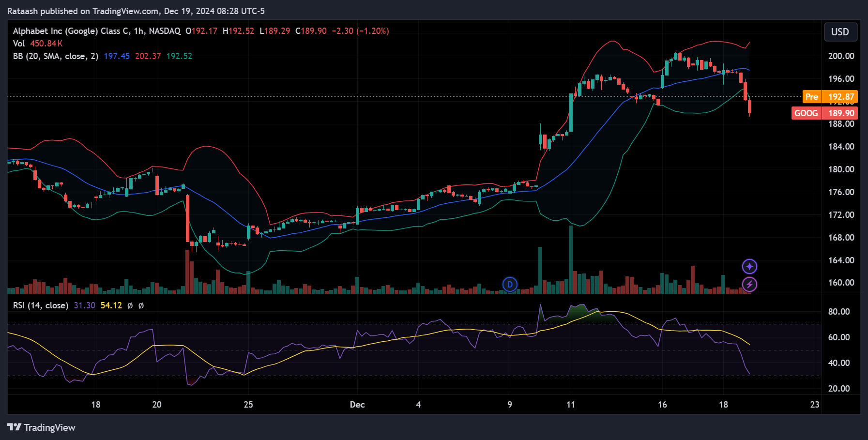Click the RSI 60.00 axis label
This screenshot has width=868, height=440.
(839, 337)
